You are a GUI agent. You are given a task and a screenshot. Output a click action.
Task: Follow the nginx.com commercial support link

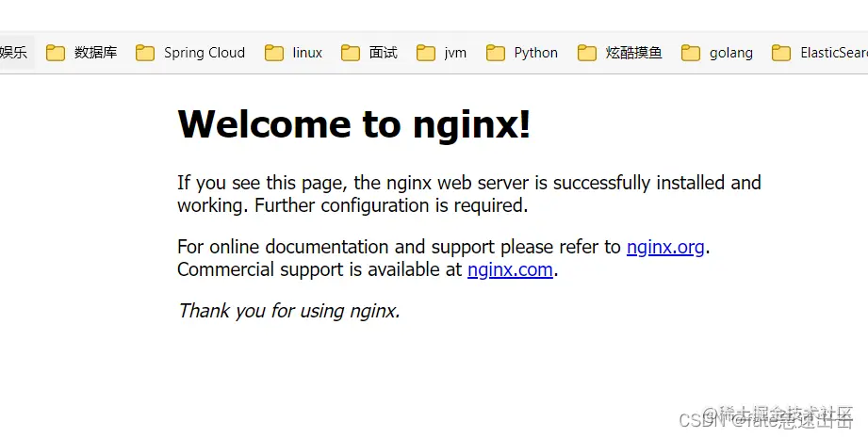click(510, 269)
